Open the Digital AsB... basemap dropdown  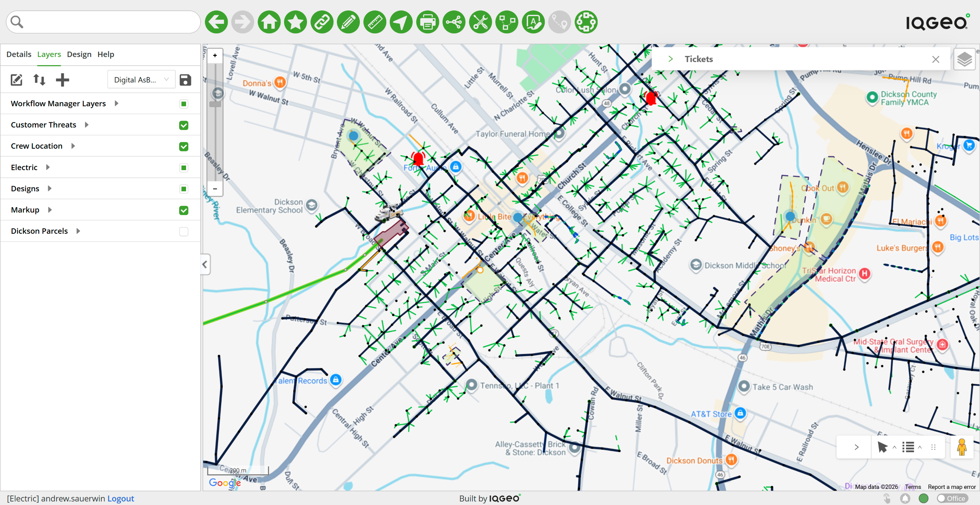[141, 80]
